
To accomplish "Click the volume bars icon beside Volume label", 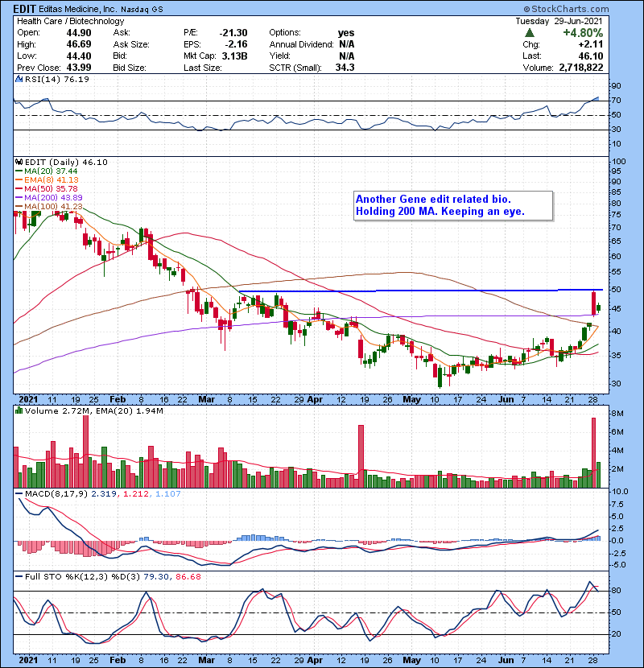I will tap(19, 410).
